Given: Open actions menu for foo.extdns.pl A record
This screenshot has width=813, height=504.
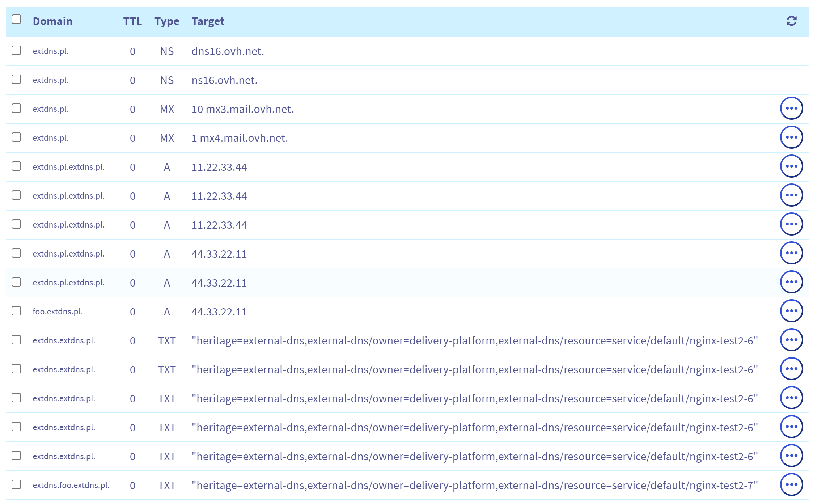Looking at the screenshot, I should pyautogui.click(x=791, y=311).
